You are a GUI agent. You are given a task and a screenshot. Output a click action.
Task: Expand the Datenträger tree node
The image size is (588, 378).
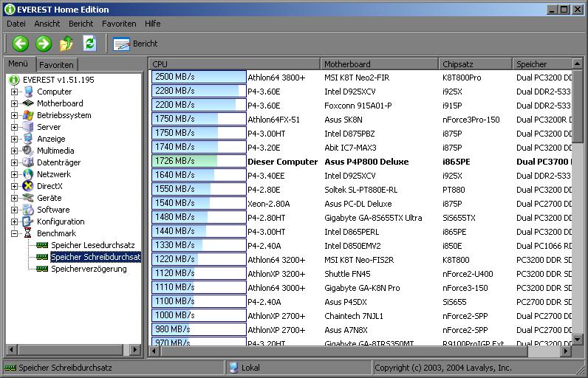pos(14,162)
